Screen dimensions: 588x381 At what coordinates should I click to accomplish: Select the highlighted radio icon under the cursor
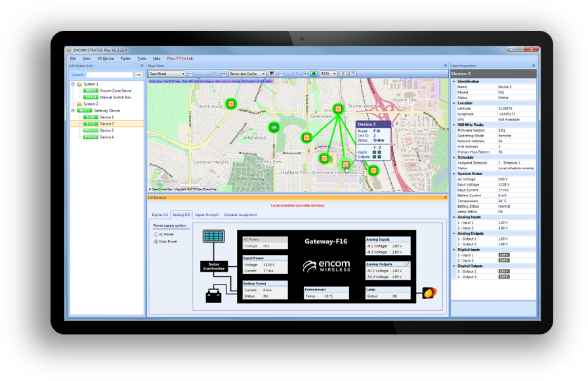[346, 164]
